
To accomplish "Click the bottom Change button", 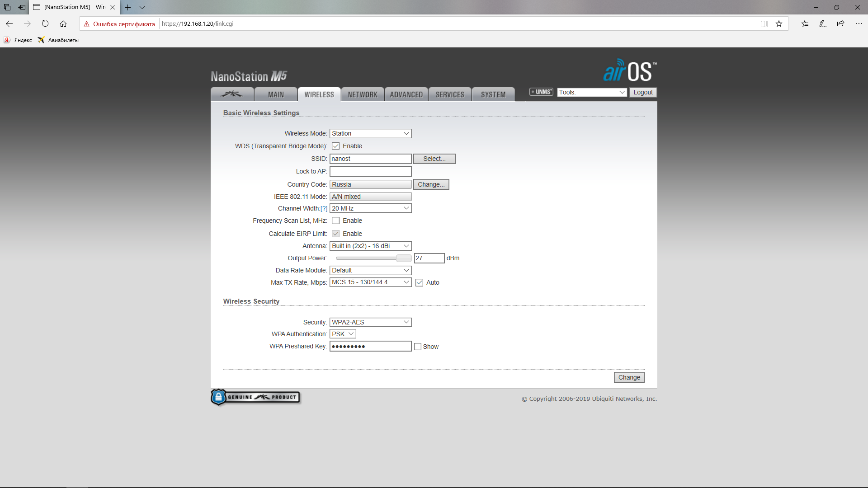I will 629,377.
